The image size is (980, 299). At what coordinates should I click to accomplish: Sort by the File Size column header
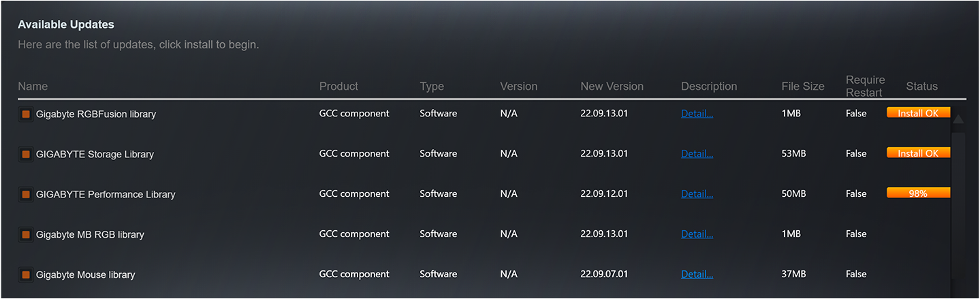(802, 86)
